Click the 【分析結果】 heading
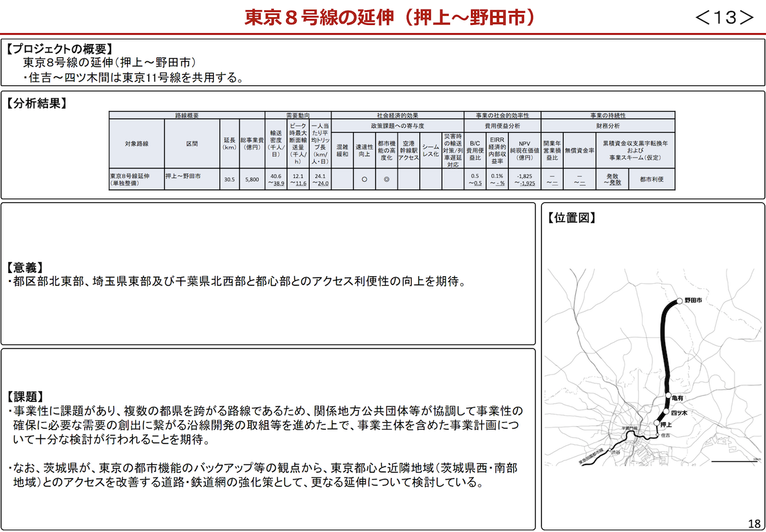Image resolution: width=766 pixels, height=532 pixels. click(x=36, y=103)
